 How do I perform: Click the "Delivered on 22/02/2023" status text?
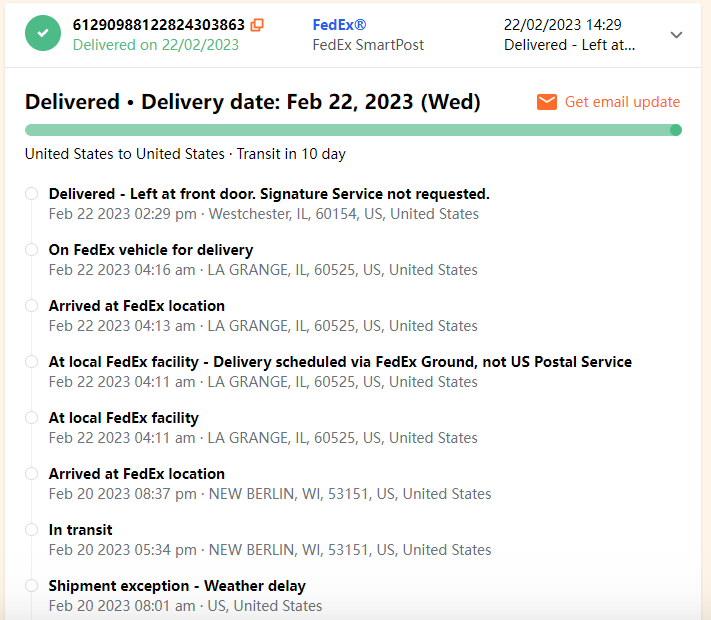click(156, 45)
